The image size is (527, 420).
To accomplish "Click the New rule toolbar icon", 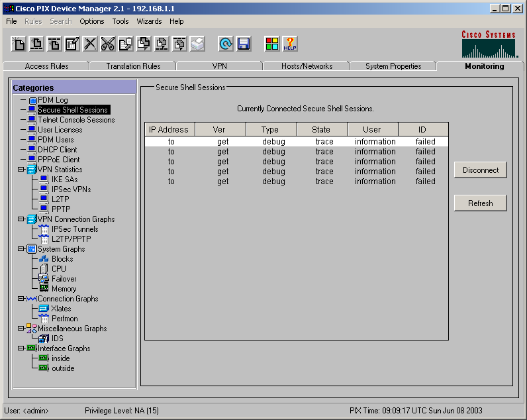I will click(19, 44).
